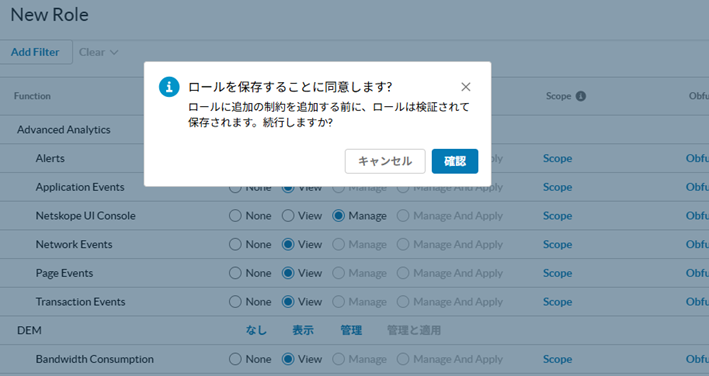Open Scope link for Bandwidth Consumption
Viewport: 709px width, 376px height.
tap(558, 359)
